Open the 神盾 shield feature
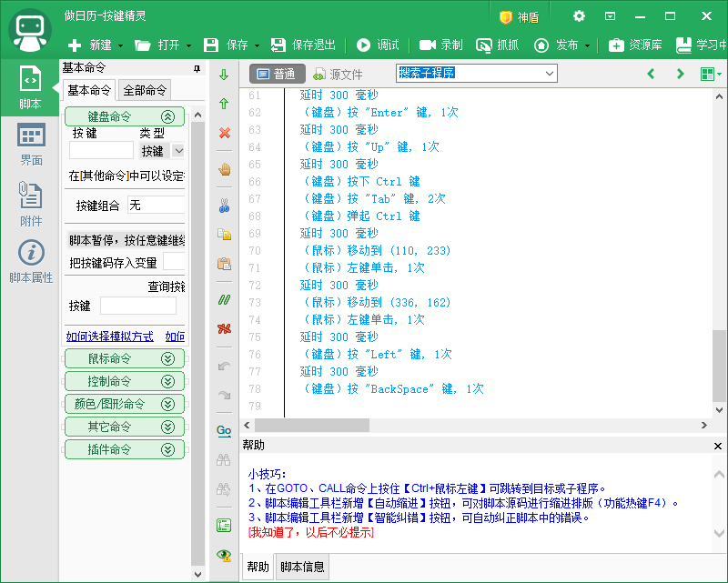 click(x=519, y=17)
